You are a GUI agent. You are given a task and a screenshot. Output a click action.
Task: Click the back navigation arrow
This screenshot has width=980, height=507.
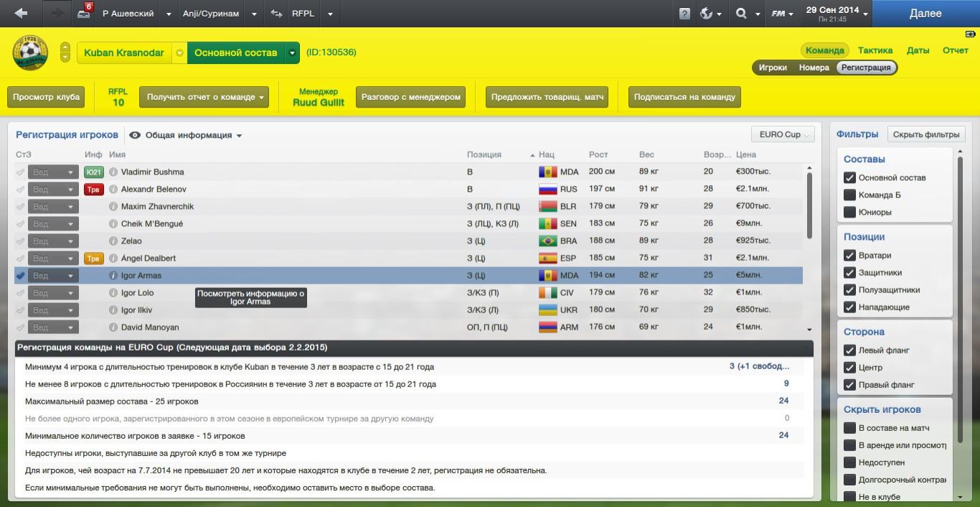tap(21, 14)
